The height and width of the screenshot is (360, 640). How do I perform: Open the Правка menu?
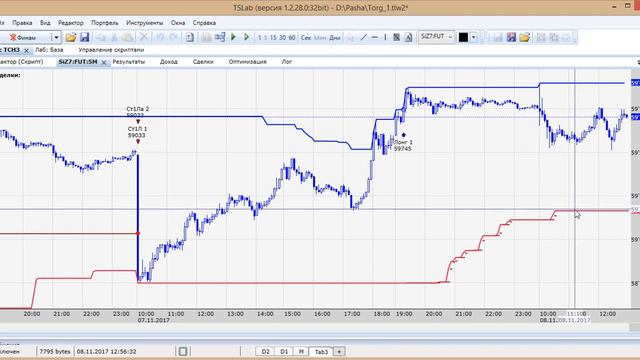(x=22, y=23)
